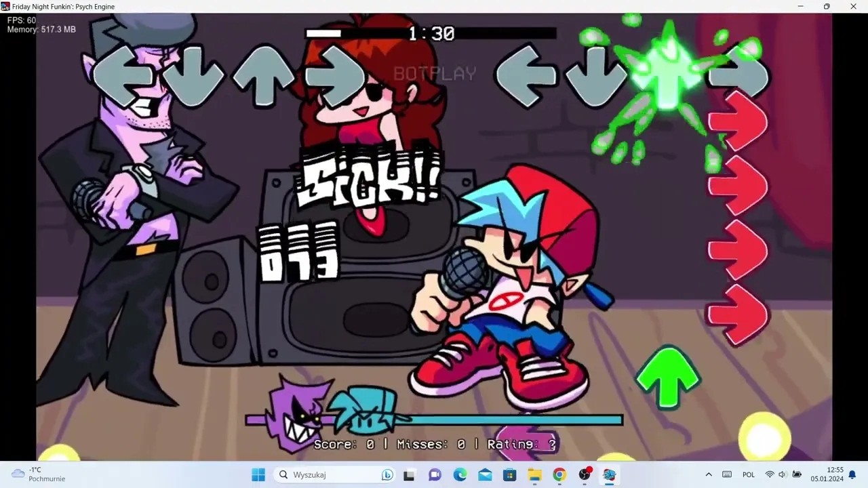Click the song time progress bar
The image size is (868, 488).
(431, 33)
